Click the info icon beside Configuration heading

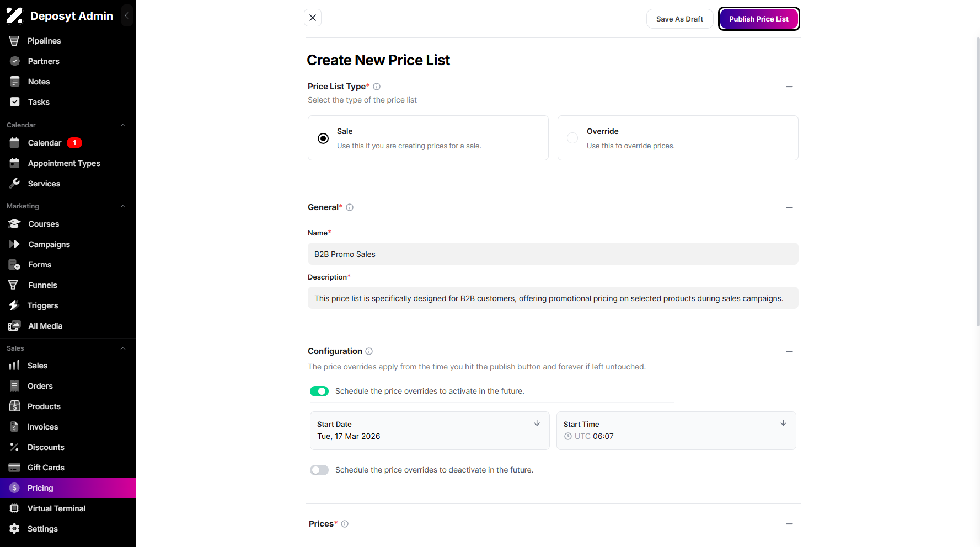coord(369,351)
